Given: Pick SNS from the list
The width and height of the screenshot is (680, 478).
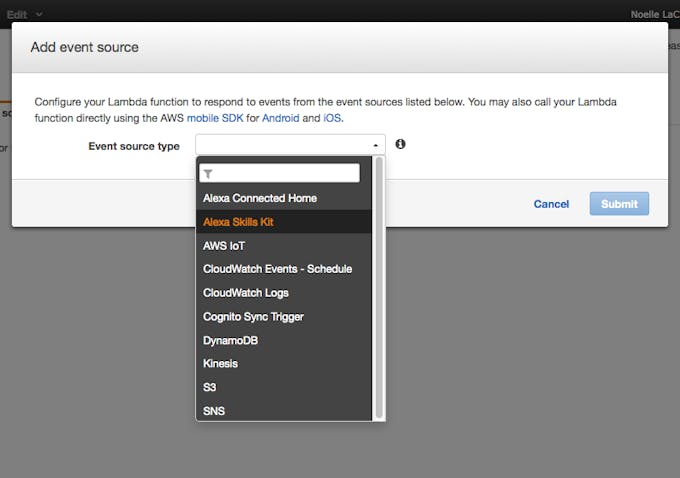Looking at the screenshot, I should point(284,410).
